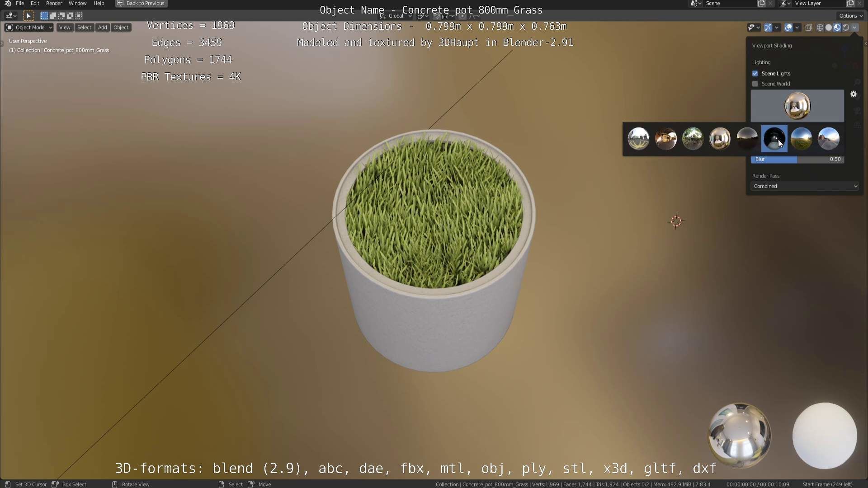
Task: Open the editor type selector dropdown
Action: [11, 16]
